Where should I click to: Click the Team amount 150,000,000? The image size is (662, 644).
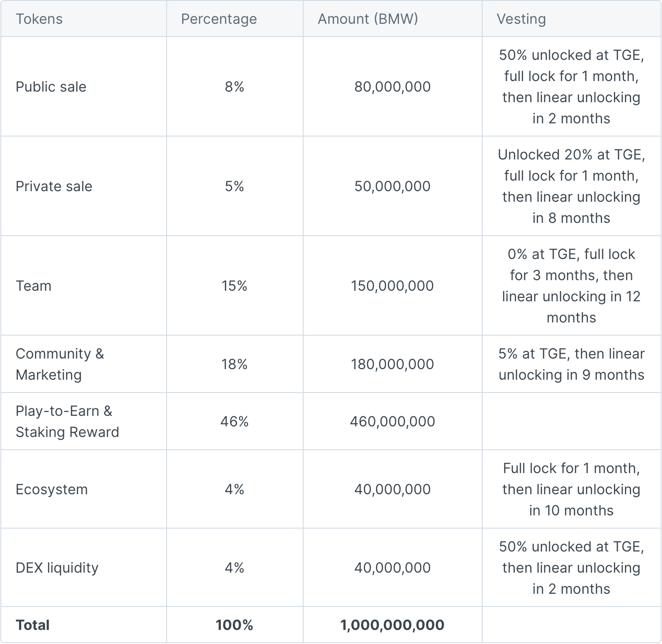[392, 286]
